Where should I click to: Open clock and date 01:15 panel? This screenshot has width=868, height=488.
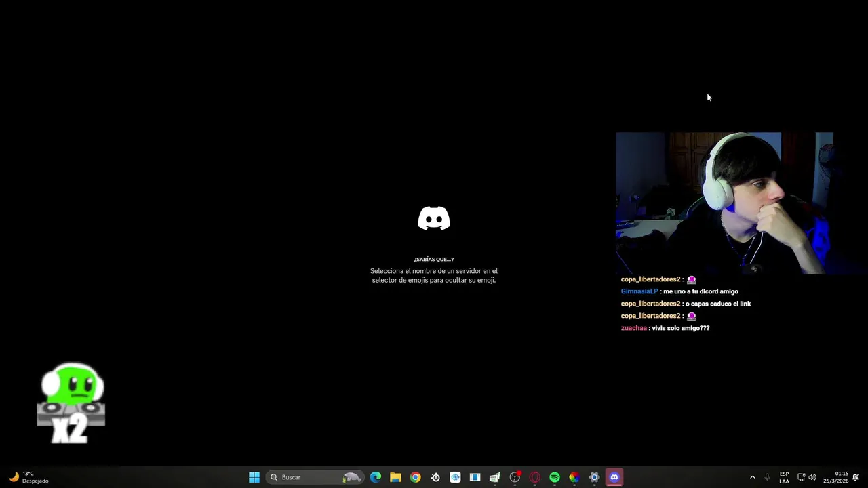pyautogui.click(x=835, y=477)
